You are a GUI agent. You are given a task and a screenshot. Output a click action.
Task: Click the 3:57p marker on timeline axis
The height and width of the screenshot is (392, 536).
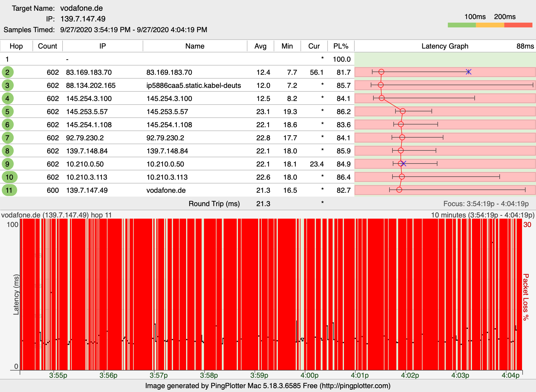158,375
